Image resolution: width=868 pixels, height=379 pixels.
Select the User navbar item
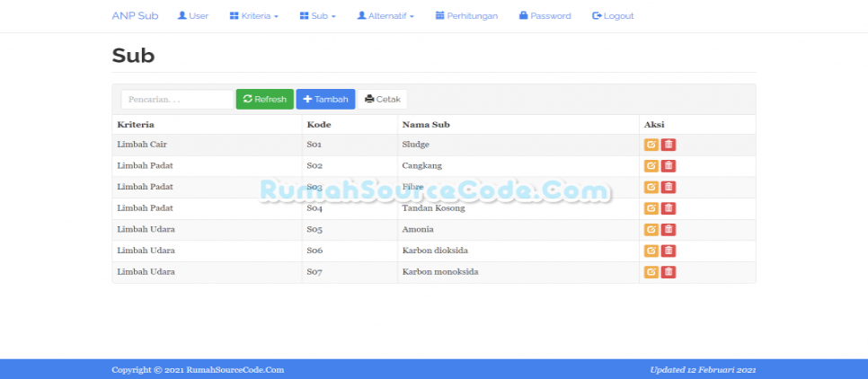click(193, 16)
